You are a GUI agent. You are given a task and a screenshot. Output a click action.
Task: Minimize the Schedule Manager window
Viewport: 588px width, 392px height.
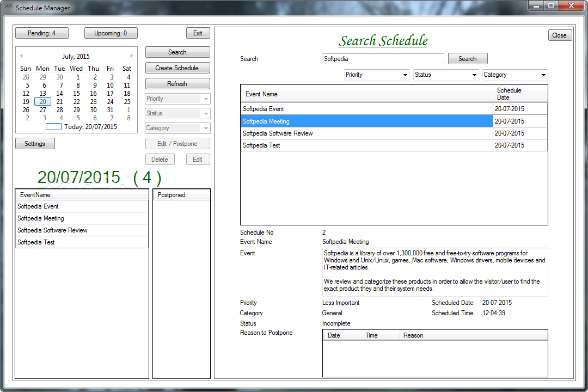pos(536,5)
